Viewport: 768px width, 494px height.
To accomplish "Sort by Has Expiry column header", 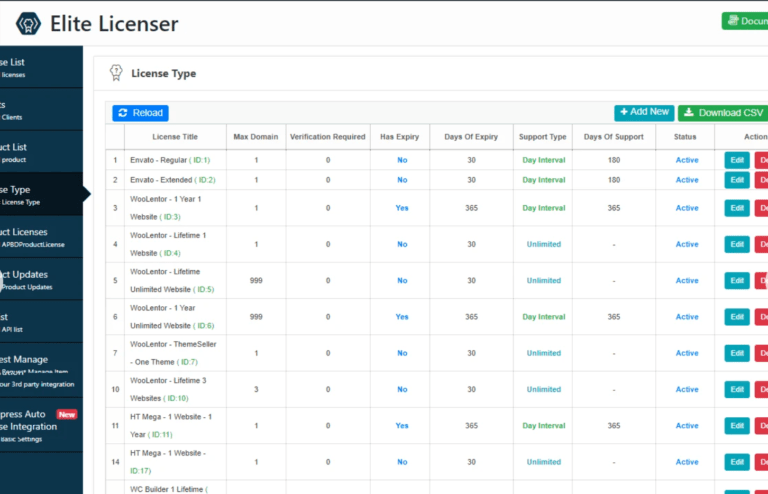I will coord(400,137).
